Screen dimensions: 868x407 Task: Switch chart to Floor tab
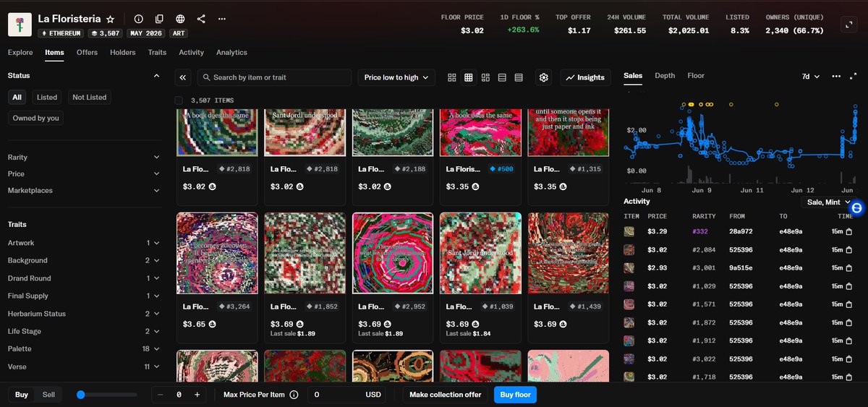696,76
